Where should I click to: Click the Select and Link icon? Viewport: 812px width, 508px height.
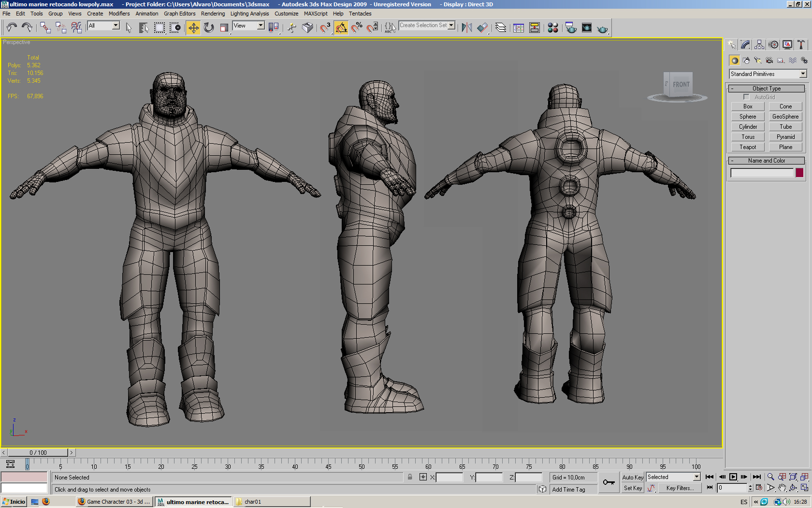45,28
